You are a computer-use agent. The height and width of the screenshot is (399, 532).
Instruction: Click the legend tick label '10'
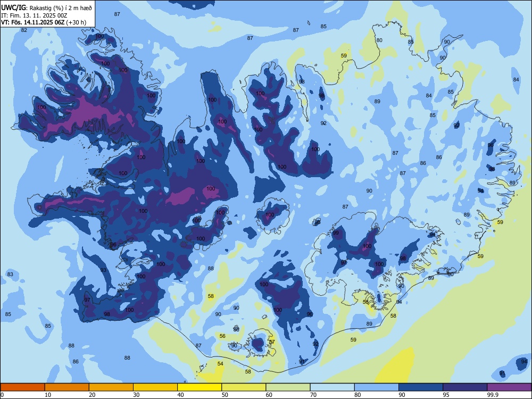coord(48,395)
